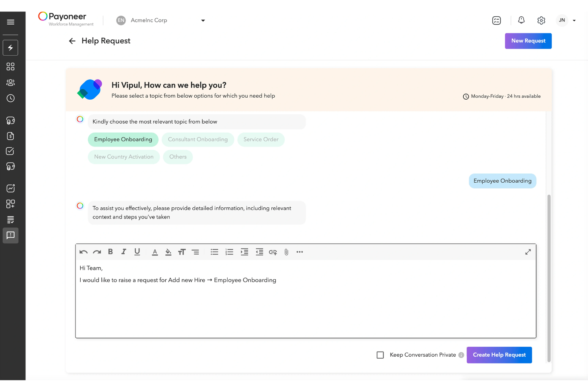Open the JN user account dropdown arrow
The image size is (588, 392).
(x=574, y=21)
